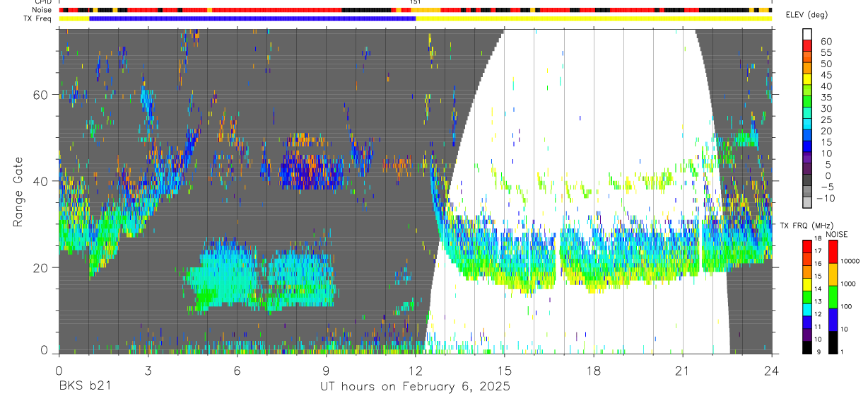
Task: Click the 10000 label on NOISE colorbar
Action: click(849, 261)
